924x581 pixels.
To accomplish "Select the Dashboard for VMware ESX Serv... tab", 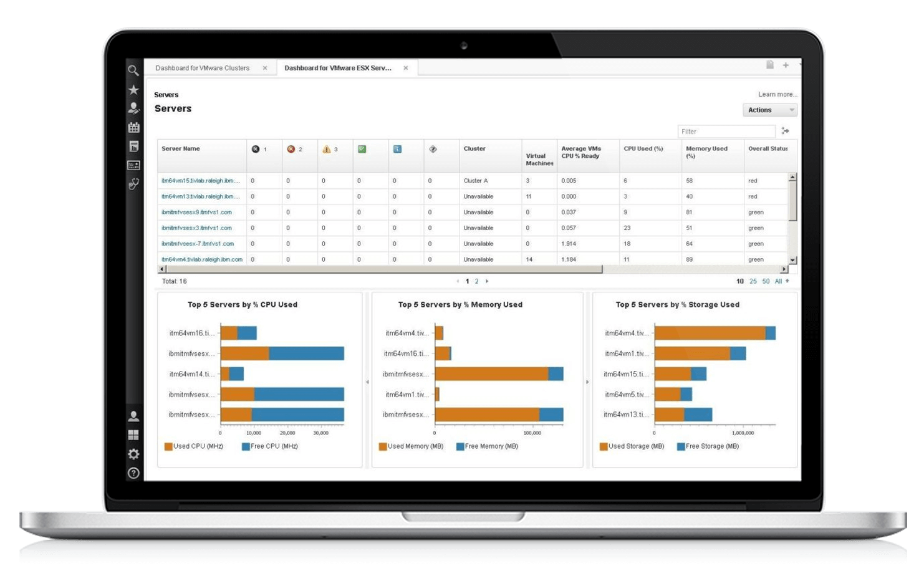I will click(x=338, y=68).
